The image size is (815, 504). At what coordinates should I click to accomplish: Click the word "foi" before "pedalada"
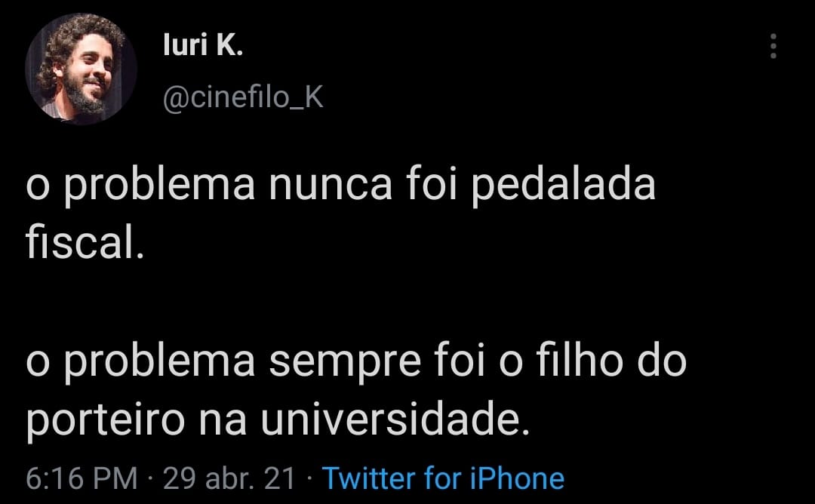(x=432, y=186)
